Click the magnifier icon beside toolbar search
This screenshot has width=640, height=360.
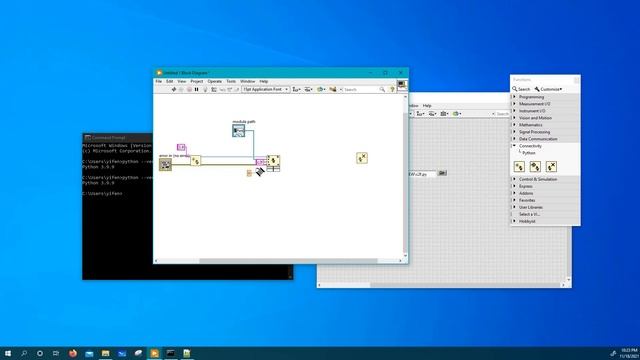click(x=382, y=89)
